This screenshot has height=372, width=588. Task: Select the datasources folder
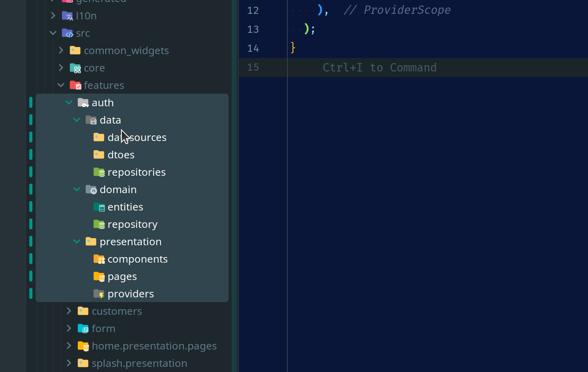(137, 137)
